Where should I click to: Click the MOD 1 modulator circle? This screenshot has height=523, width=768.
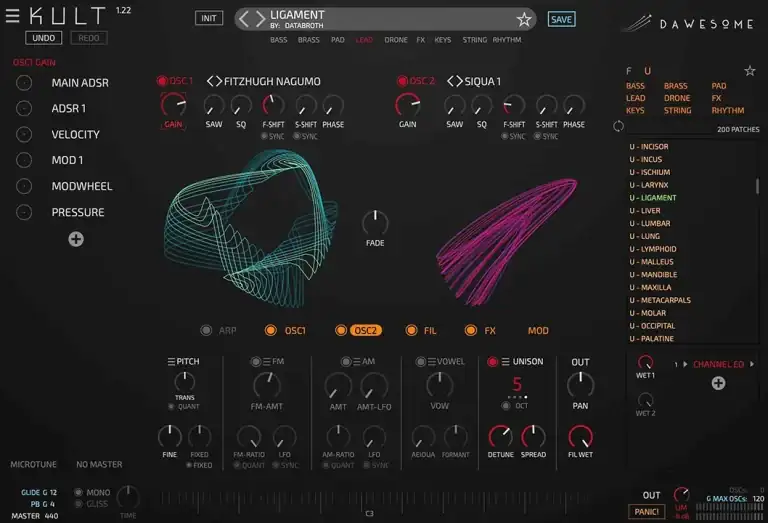[24, 160]
